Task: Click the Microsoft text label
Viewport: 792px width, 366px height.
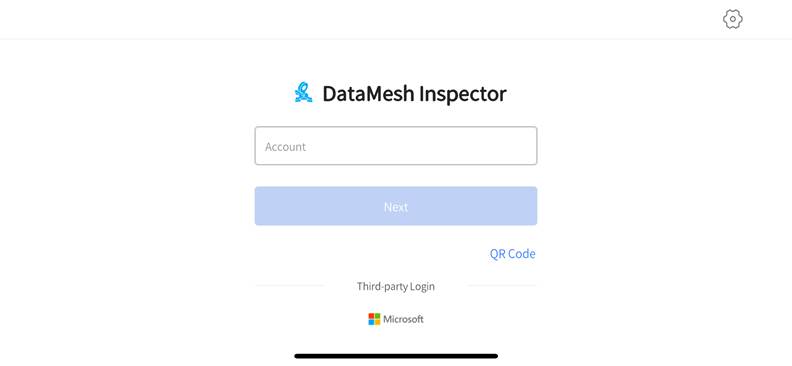Action: point(403,319)
